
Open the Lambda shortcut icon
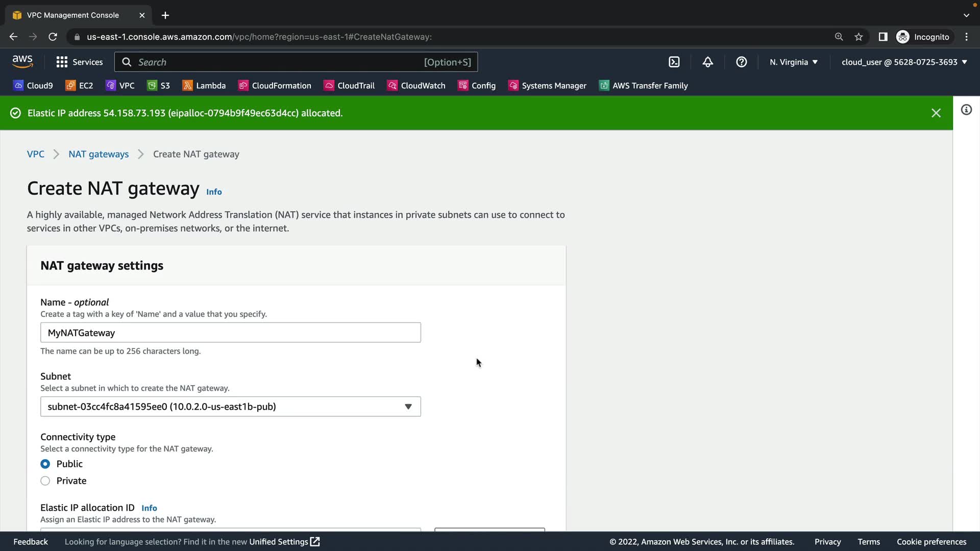click(x=188, y=86)
